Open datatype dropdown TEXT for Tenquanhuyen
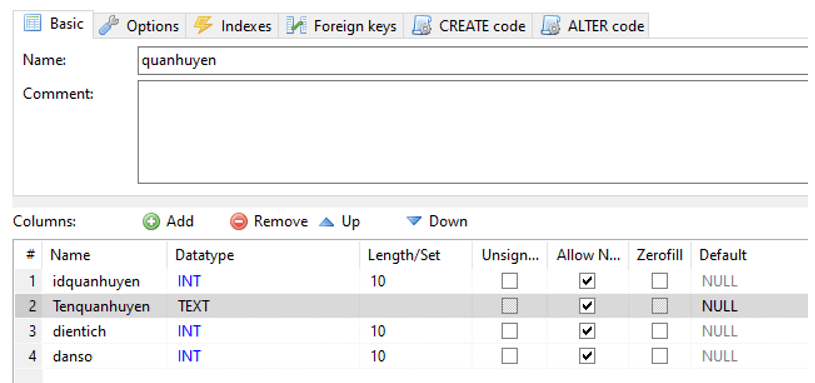The image size is (815, 383). (193, 306)
